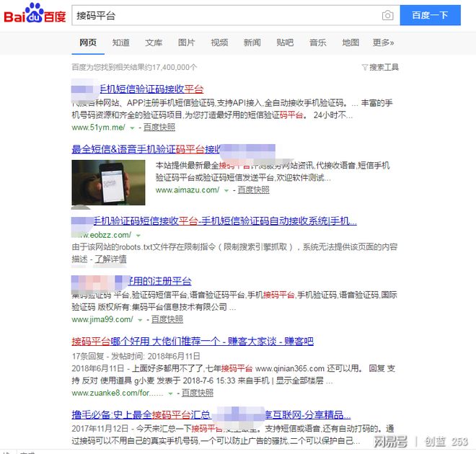Click the www.zuanke8.com/for... URL text
The width and height of the screenshot is (476, 454).
[117, 393]
